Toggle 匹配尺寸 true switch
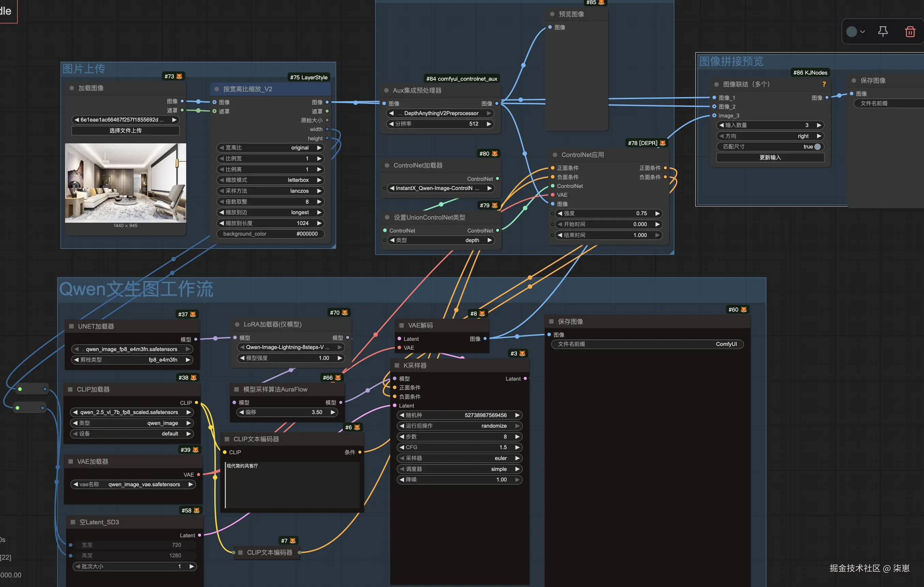 (x=817, y=146)
